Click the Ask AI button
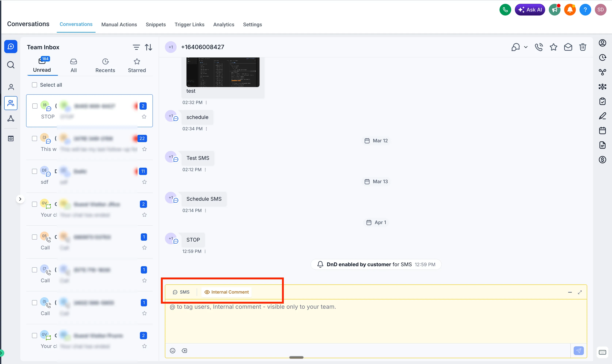This screenshot has width=612, height=364. pos(530,9)
